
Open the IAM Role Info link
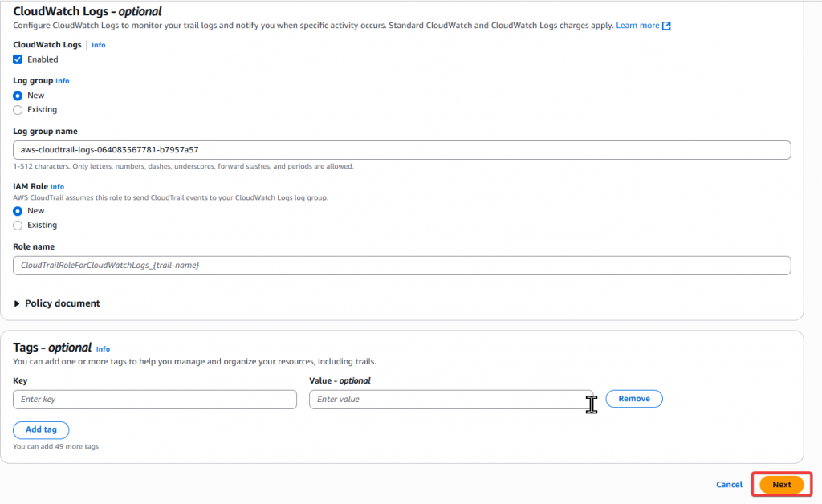click(57, 186)
